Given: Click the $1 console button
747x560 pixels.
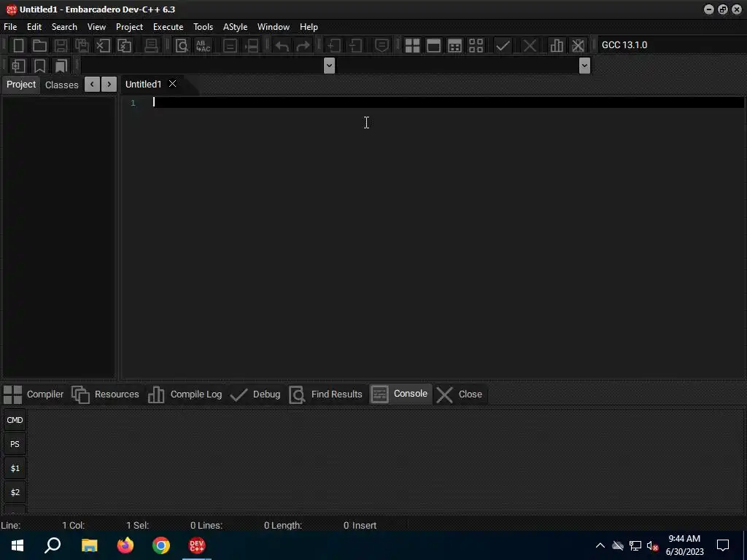Looking at the screenshot, I should click(15, 469).
